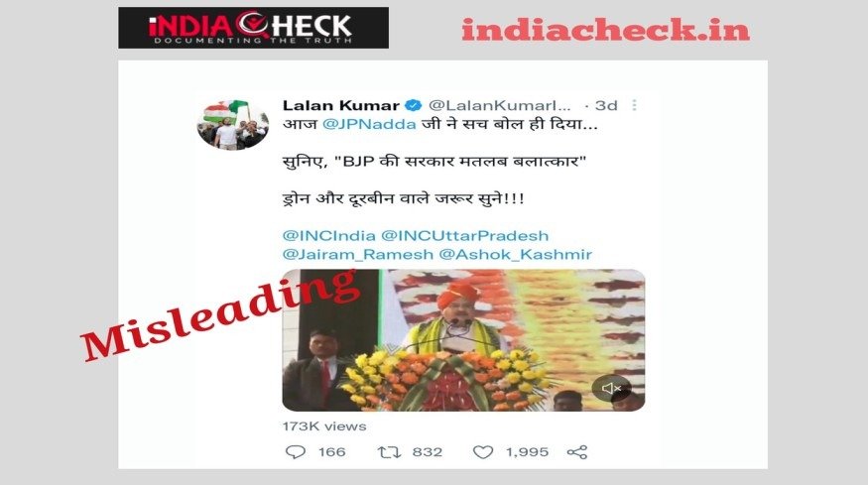This screenshot has width=868, height=485.
Task: Click the 3d tweet timestamp
Action: tap(606, 105)
